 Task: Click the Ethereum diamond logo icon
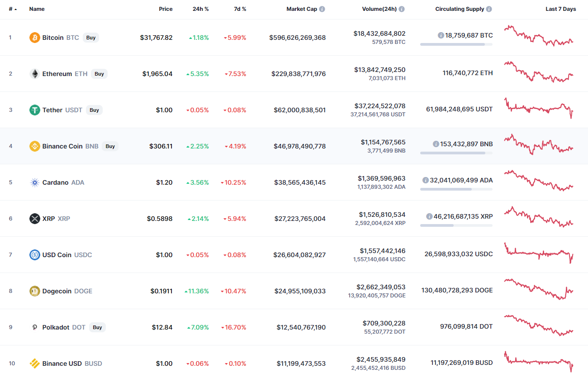click(35, 74)
